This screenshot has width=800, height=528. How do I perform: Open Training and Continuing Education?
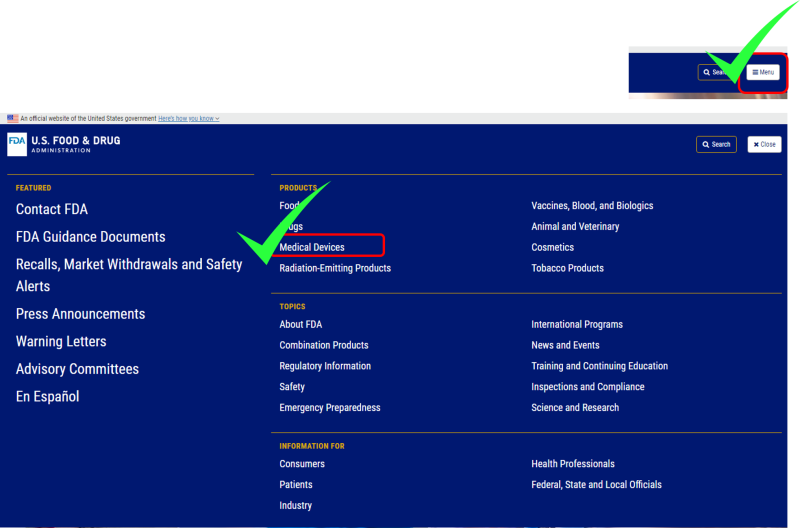599,366
